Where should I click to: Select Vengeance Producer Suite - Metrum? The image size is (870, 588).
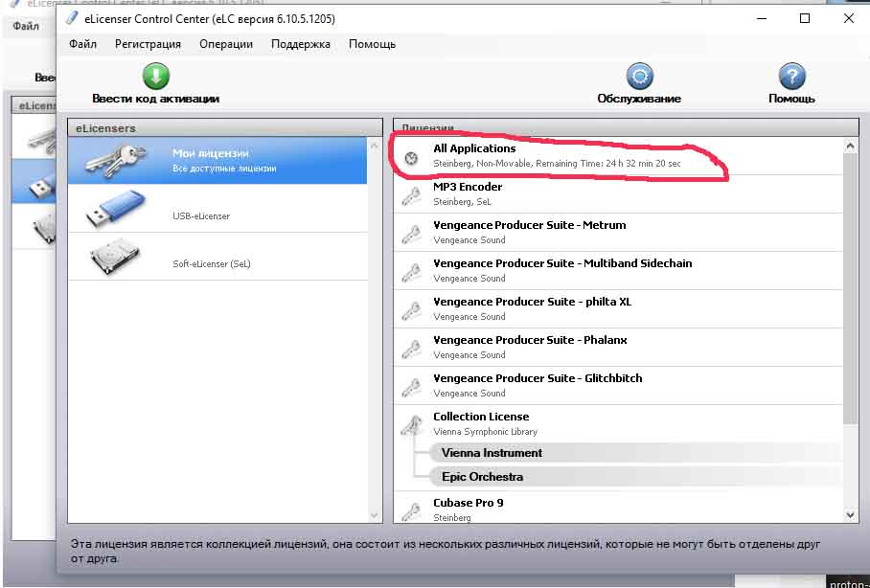618,233
